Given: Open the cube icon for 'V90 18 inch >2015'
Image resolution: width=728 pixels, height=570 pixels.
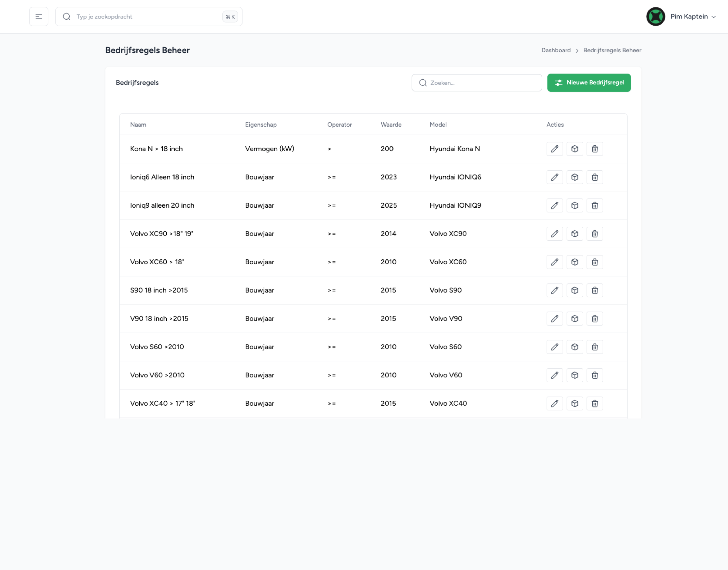Looking at the screenshot, I should (x=574, y=319).
